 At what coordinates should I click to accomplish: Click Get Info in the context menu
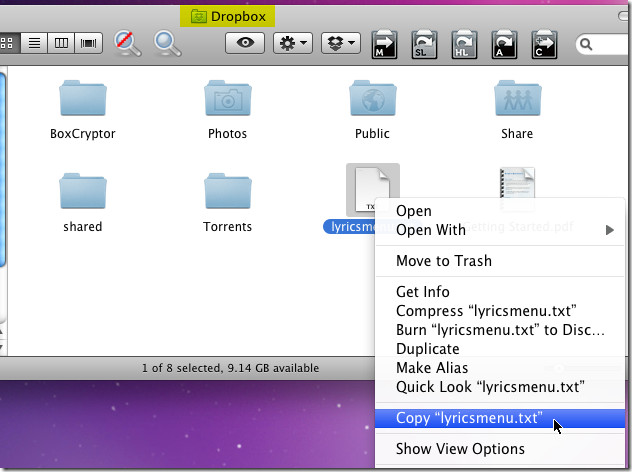coord(422,292)
